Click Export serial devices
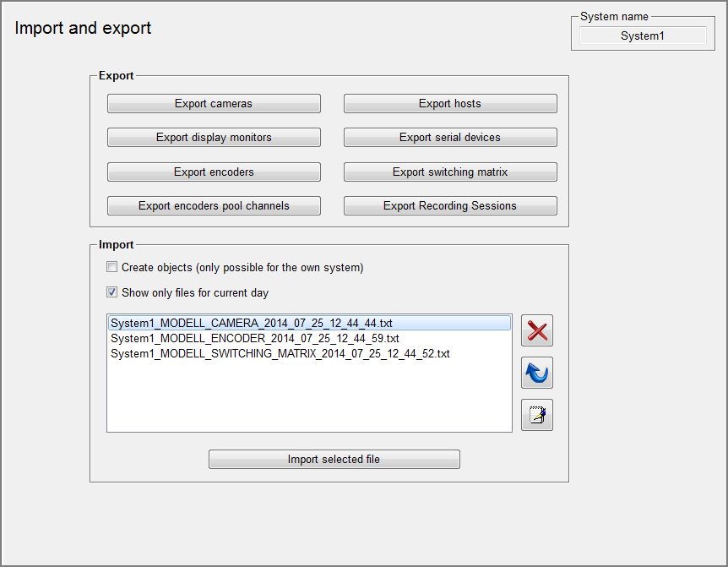The width and height of the screenshot is (728, 567). [450, 138]
